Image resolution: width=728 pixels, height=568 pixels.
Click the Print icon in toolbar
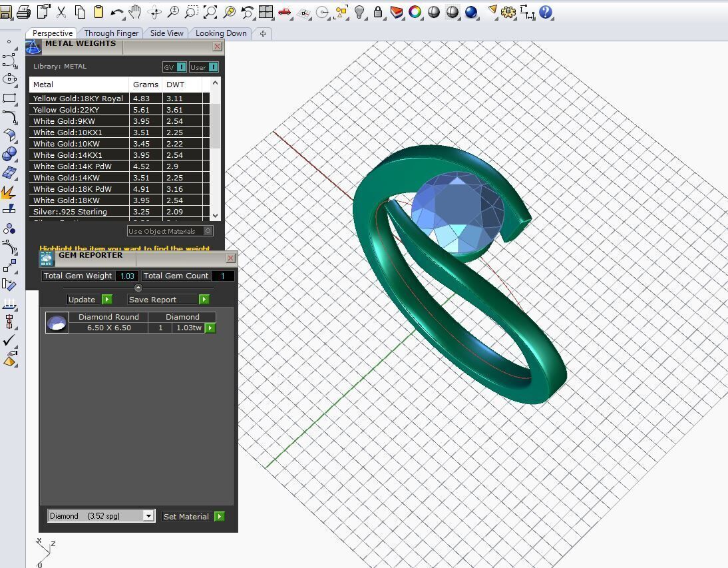tap(24, 12)
